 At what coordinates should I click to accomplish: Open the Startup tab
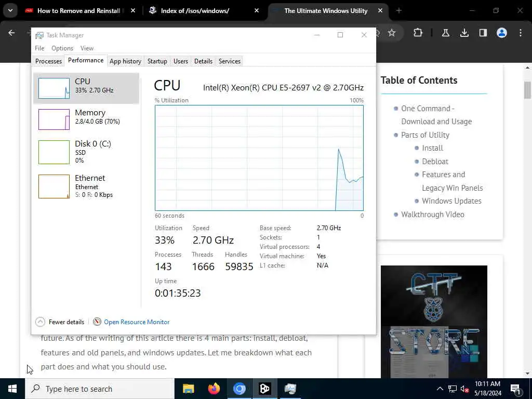157,61
